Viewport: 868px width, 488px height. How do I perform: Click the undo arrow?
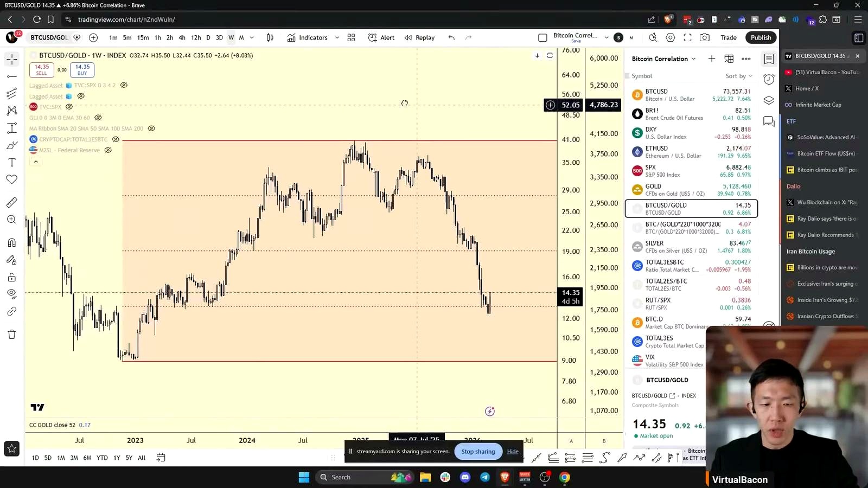[451, 37]
